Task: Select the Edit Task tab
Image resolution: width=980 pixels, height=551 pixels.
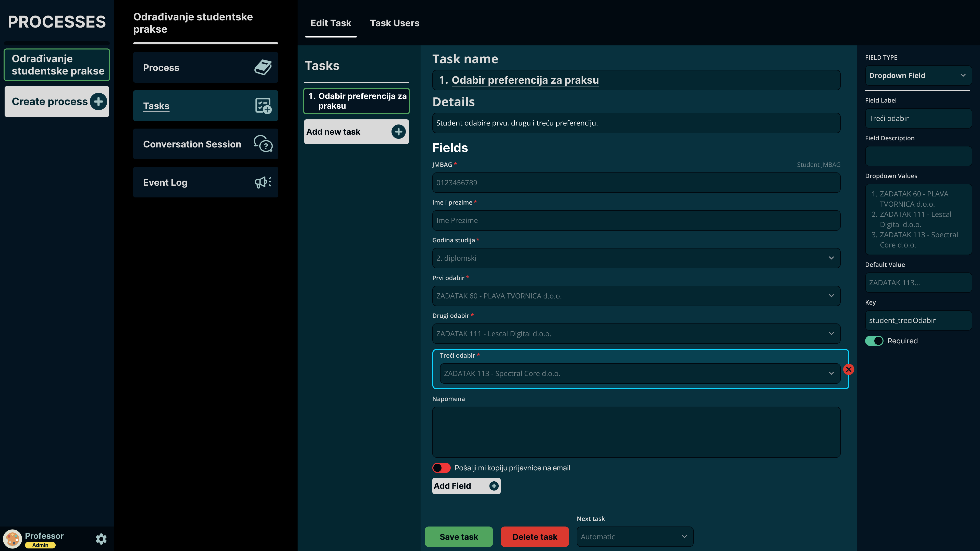Action: [x=330, y=23]
